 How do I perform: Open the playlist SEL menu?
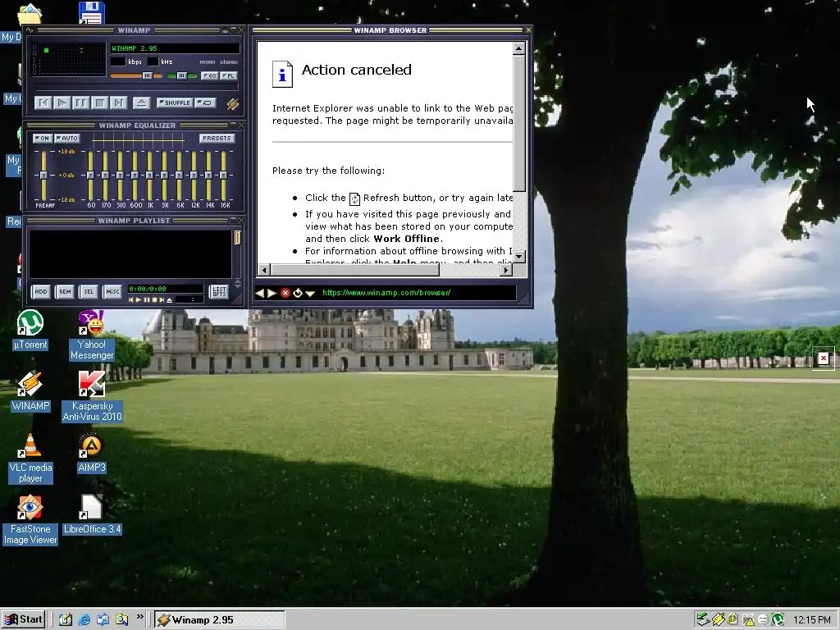pyautogui.click(x=89, y=291)
